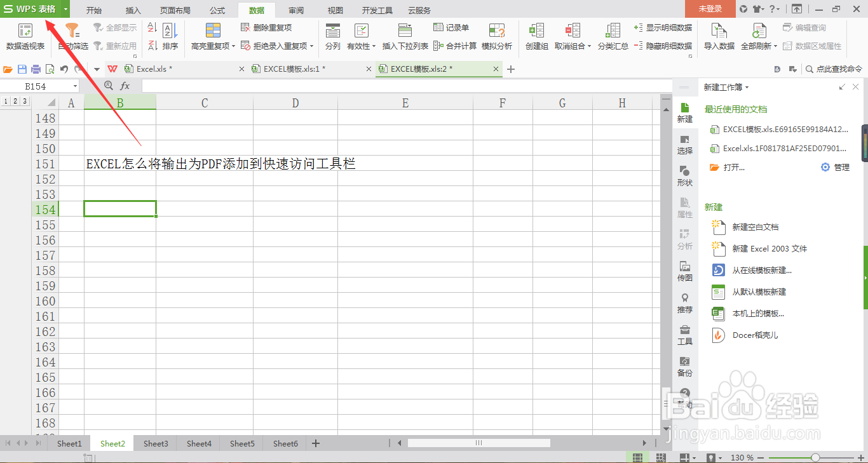Open What-If Analysis (模拟分析)
Image resolution: width=868 pixels, height=463 pixels.
[x=497, y=37]
